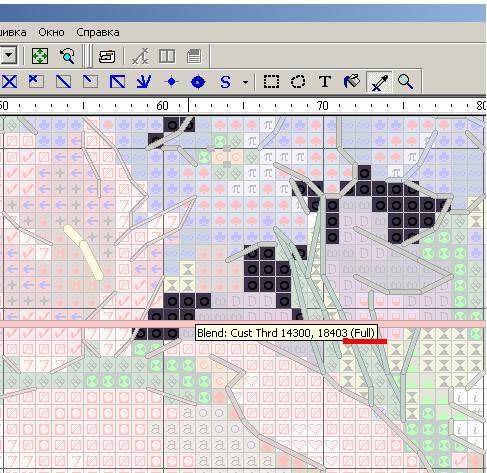Viewport: 487px width, 473px height.
Task: Open the Справка menu
Action: [98, 32]
